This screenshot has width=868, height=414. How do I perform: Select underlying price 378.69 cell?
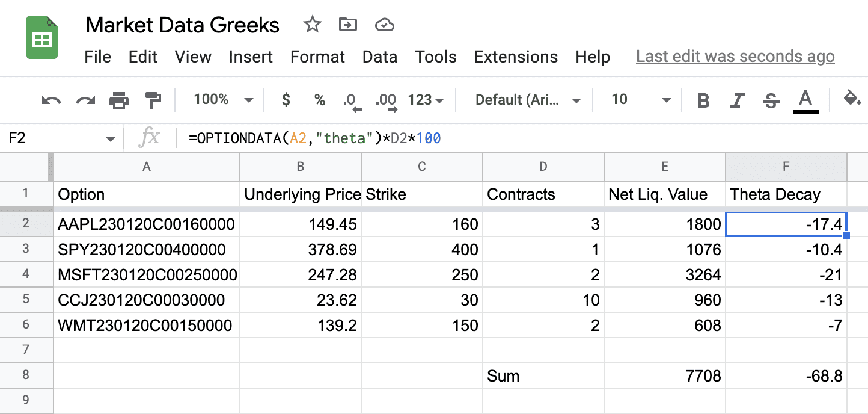tap(301, 250)
